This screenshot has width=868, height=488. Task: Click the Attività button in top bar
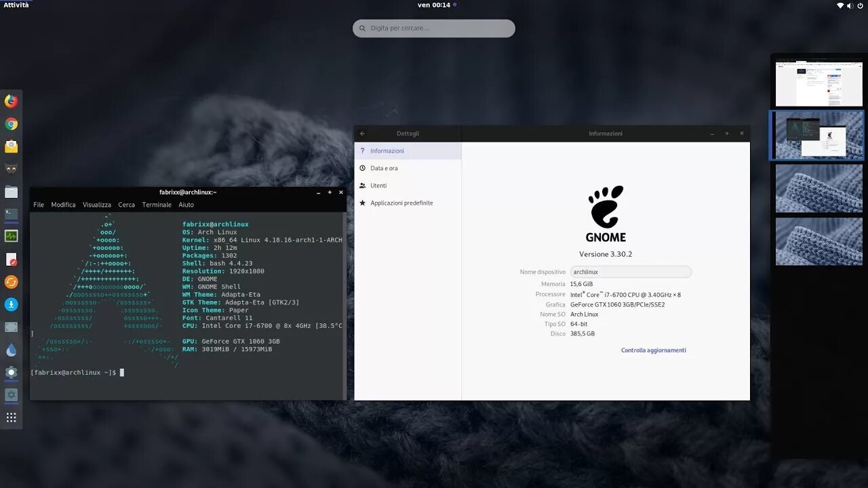coord(16,5)
